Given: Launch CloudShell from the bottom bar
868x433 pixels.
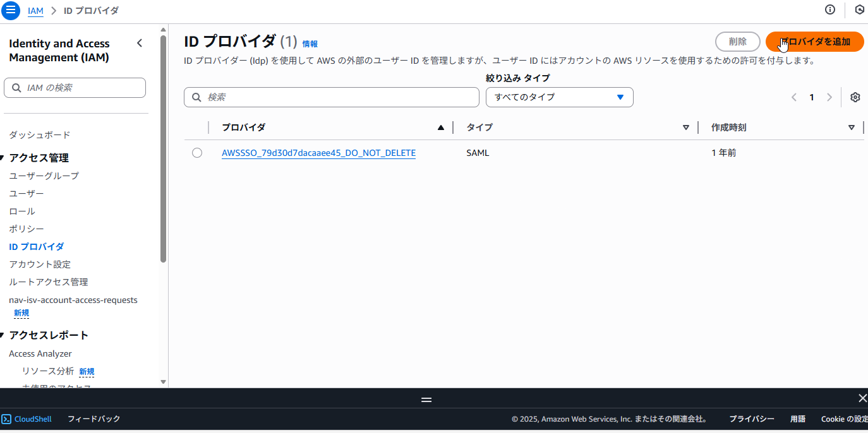Looking at the screenshot, I should tap(27, 418).
